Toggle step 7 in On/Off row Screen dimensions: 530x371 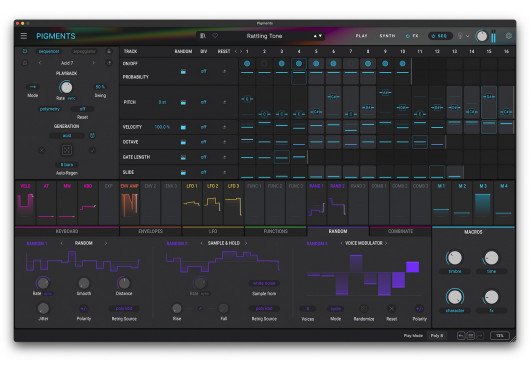351,64
